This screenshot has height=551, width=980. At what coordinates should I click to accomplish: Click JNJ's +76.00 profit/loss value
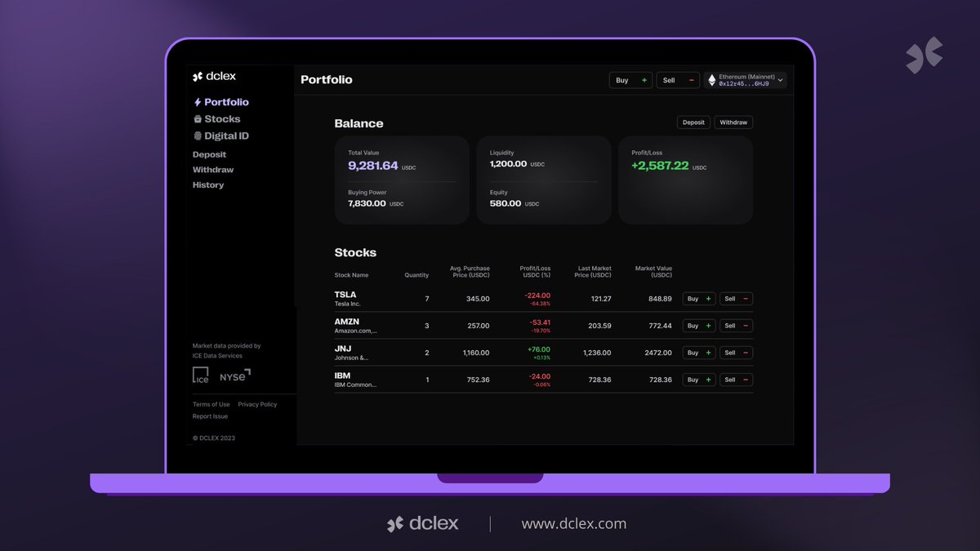click(539, 349)
